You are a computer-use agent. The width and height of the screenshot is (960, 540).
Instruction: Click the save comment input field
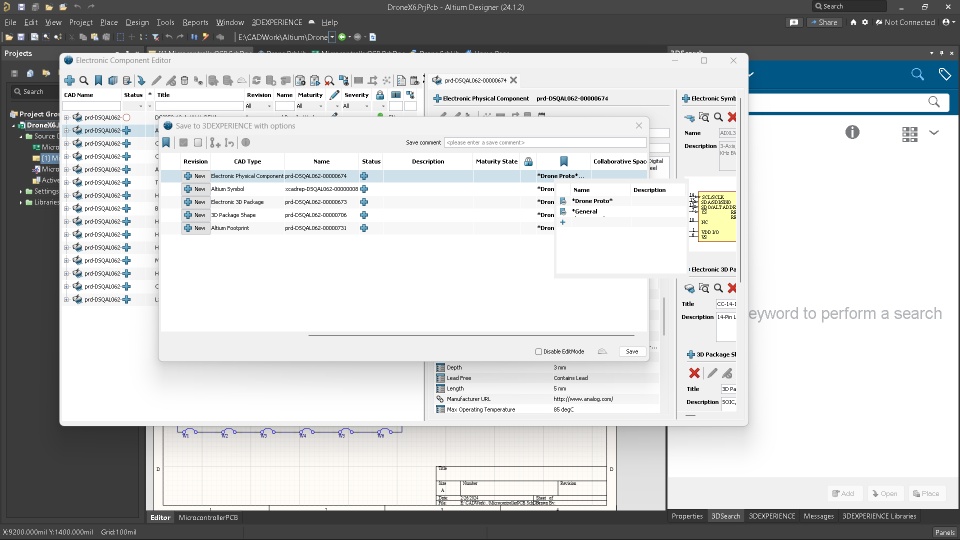pyautogui.click(x=545, y=143)
